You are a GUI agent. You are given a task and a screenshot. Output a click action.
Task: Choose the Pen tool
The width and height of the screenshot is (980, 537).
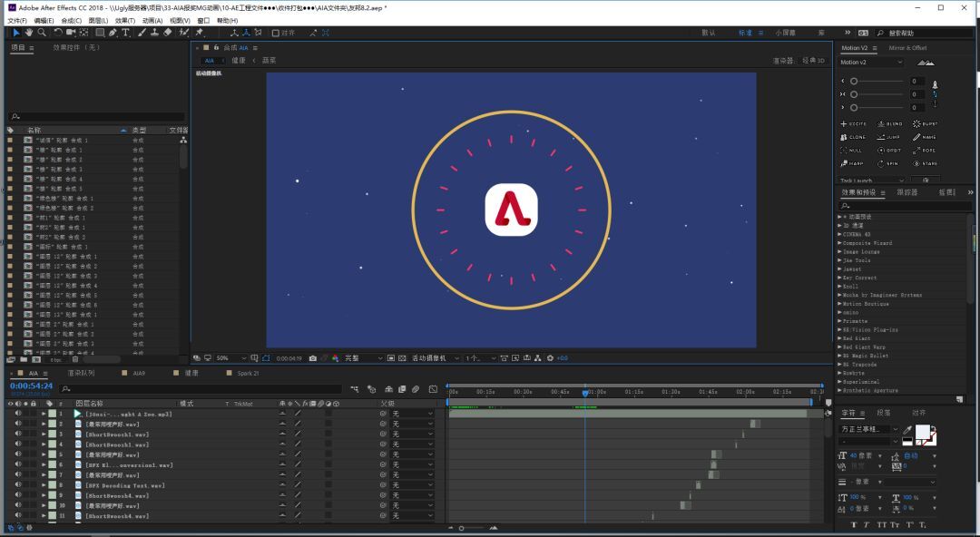113,33
